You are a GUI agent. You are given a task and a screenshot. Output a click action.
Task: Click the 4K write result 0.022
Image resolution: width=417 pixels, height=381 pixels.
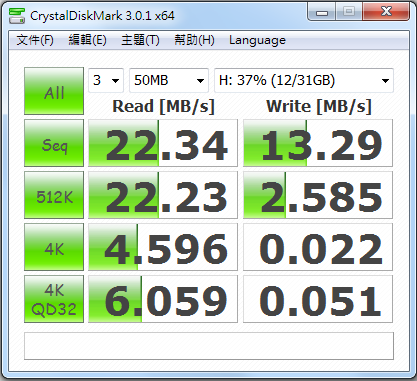(x=318, y=247)
